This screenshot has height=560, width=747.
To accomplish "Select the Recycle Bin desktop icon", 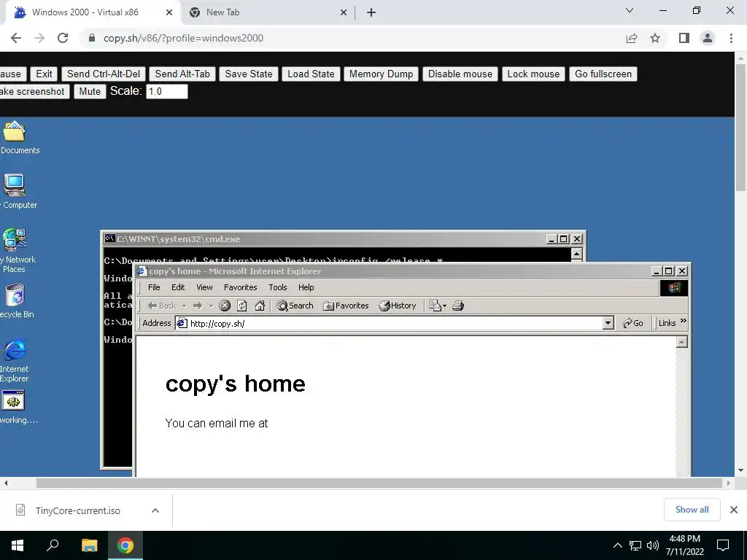I will (16, 301).
